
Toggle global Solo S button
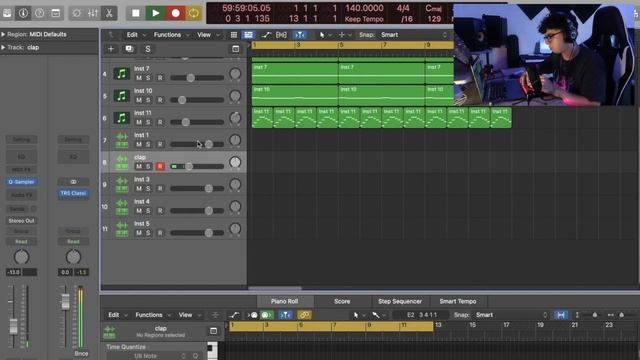click(x=148, y=49)
